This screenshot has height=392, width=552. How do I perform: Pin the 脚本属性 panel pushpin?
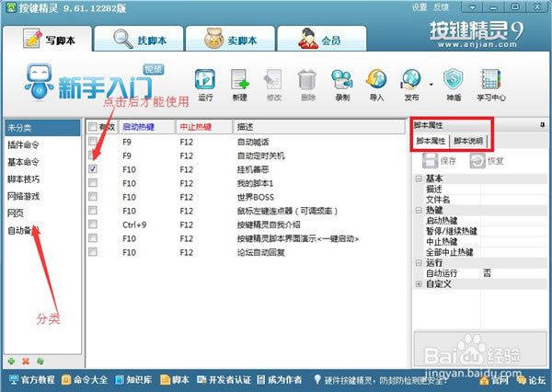(543, 125)
